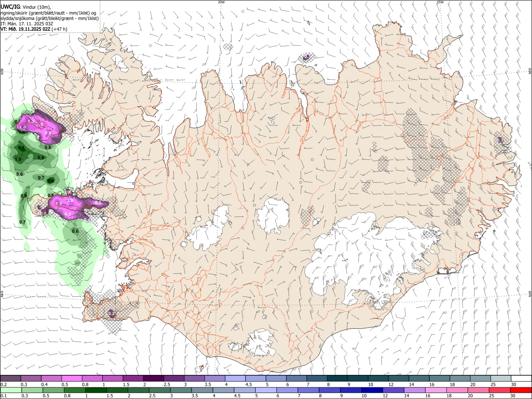Click the white snow swatch right of 30
This screenshot has height=399, width=532.
coord(521,378)
